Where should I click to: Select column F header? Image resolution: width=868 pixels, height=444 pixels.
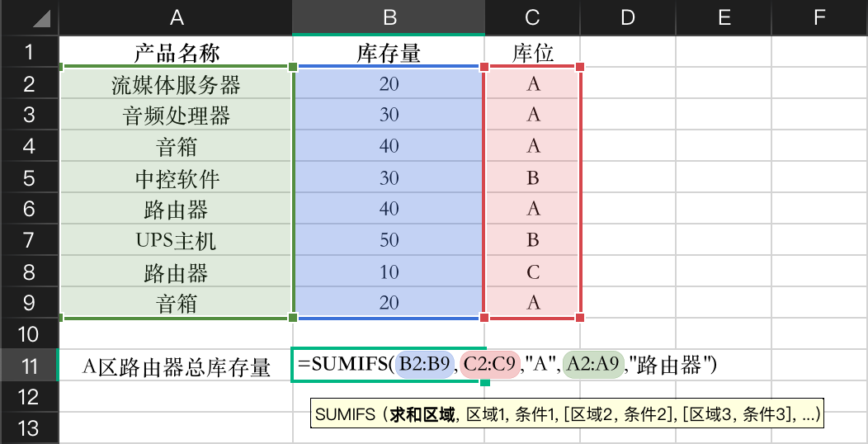point(819,17)
